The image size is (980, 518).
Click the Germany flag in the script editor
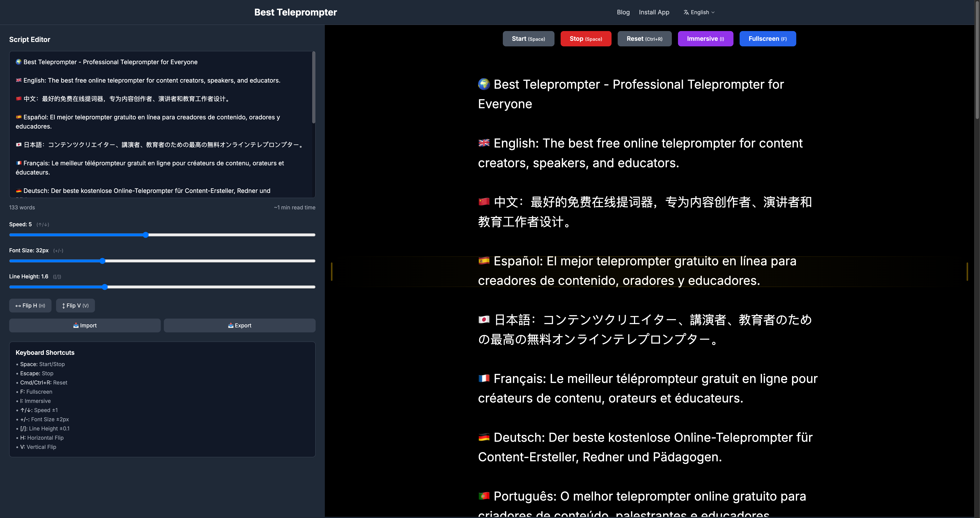tap(19, 190)
